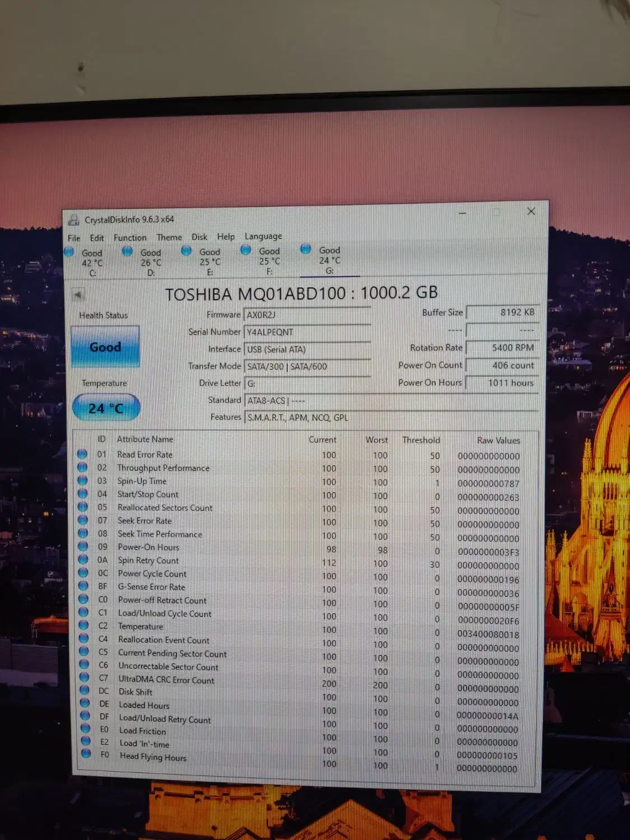Select the D: drive status icon
Image resolution: width=630 pixels, height=840 pixels.
[x=128, y=251]
